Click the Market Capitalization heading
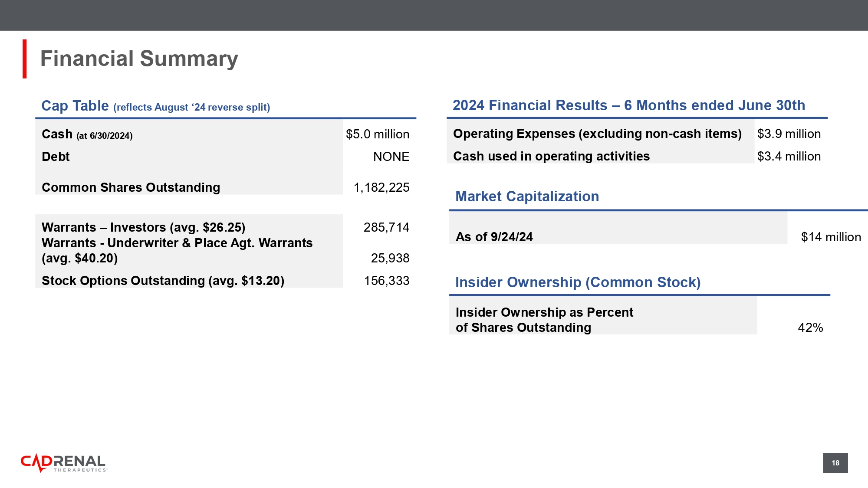Screen dimensions: 868x488 pyautogui.click(x=527, y=197)
